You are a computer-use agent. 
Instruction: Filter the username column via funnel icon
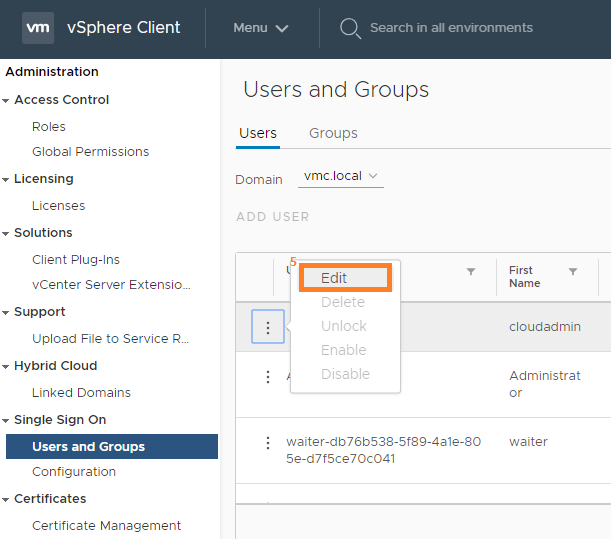pos(471,271)
